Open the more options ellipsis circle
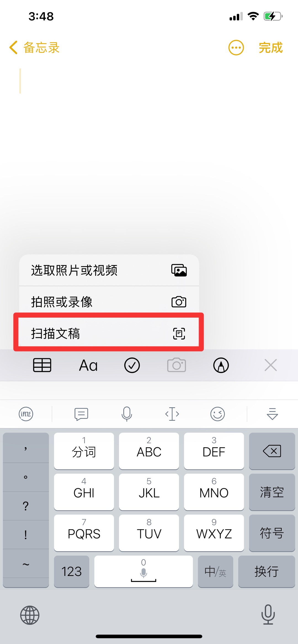Image resolution: width=298 pixels, height=644 pixels. pyautogui.click(x=236, y=48)
